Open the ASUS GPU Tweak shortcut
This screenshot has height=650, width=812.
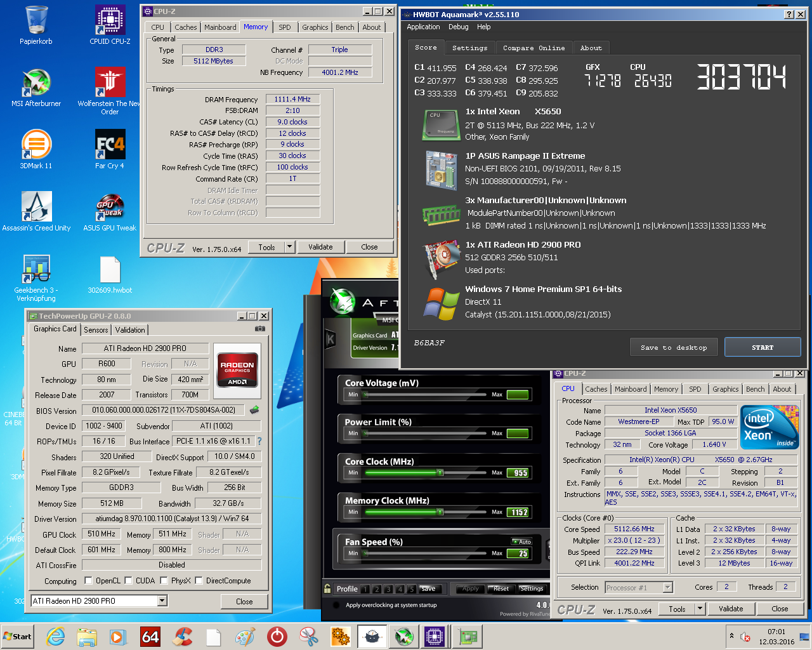[x=110, y=212]
